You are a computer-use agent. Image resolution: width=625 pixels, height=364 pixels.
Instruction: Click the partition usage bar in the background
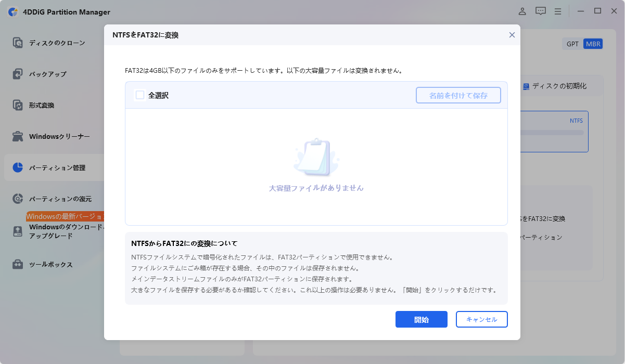[552, 133]
